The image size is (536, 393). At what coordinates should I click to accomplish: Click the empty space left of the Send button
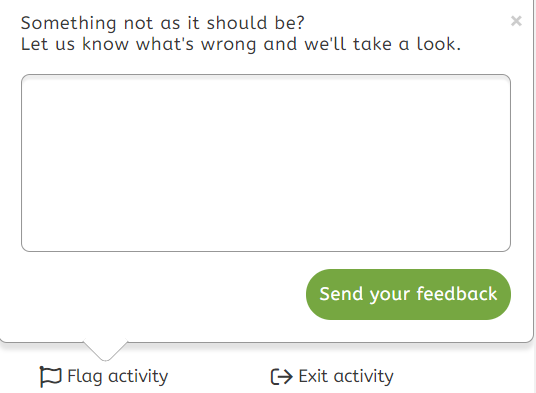pyautogui.click(x=163, y=294)
